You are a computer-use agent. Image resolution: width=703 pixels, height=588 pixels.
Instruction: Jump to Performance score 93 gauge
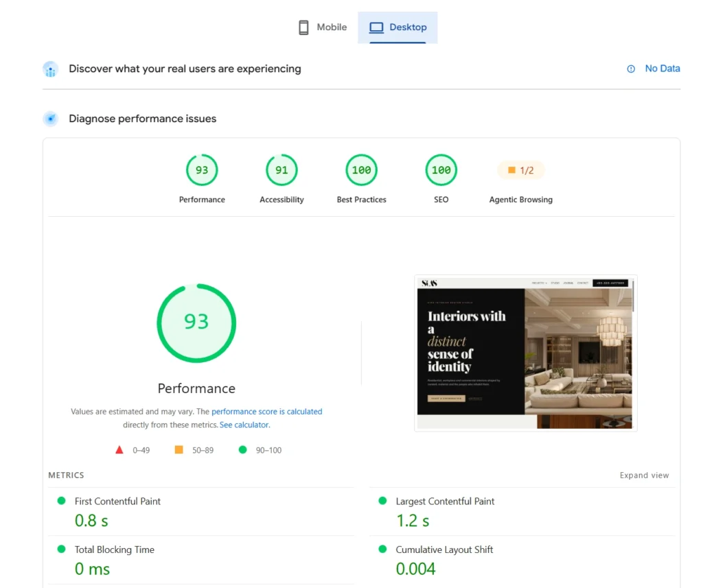[202, 170]
